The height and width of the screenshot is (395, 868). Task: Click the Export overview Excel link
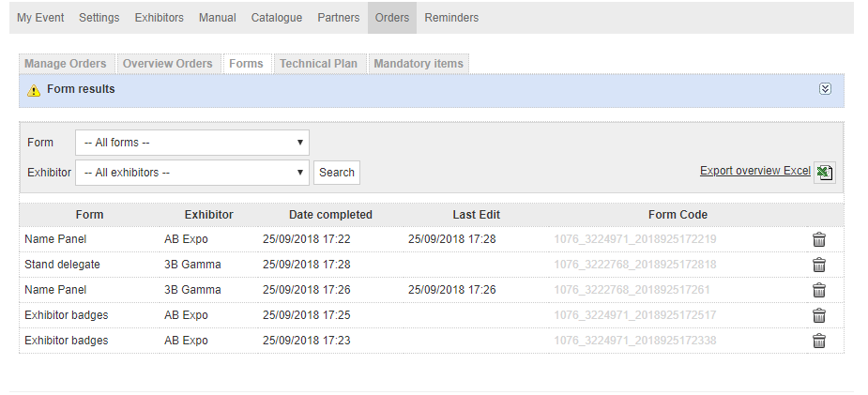(x=755, y=171)
